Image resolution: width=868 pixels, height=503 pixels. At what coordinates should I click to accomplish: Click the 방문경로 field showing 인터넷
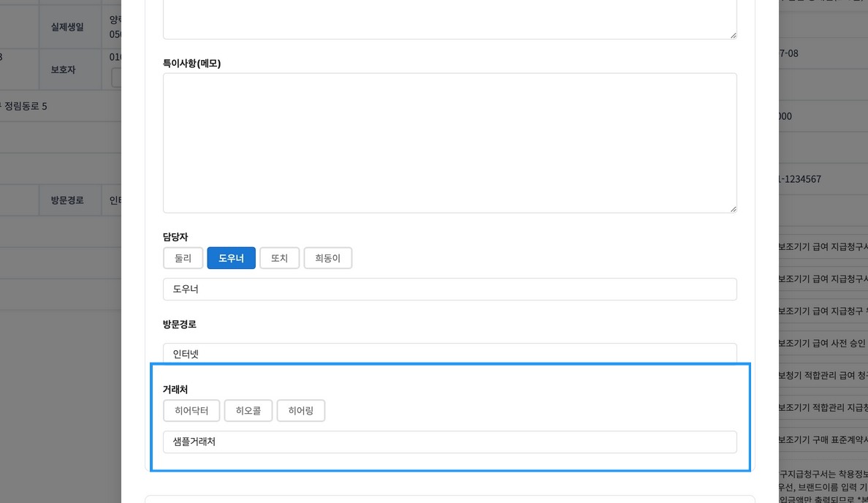point(449,354)
